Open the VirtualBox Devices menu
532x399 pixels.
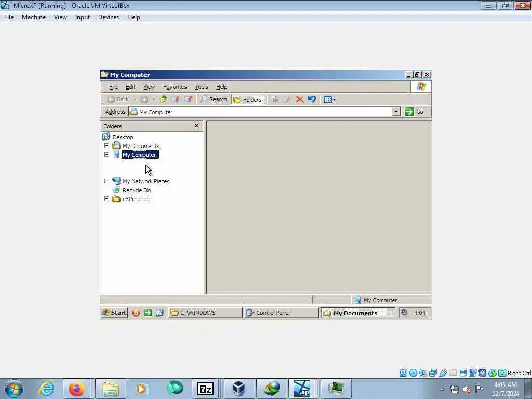pos(108,17)
